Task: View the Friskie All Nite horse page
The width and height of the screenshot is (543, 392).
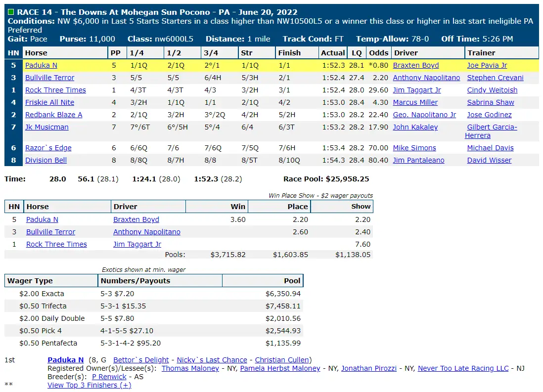Action: point(49,102)
